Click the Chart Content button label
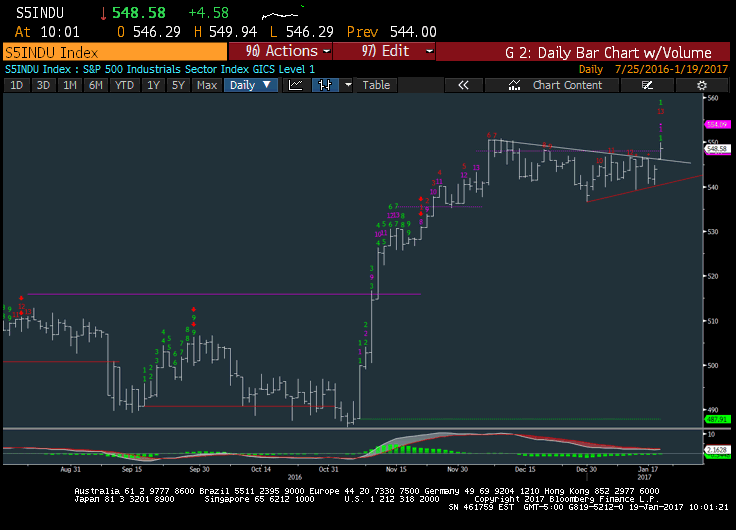Screen dimensions: 736x530 click(567, 85)
